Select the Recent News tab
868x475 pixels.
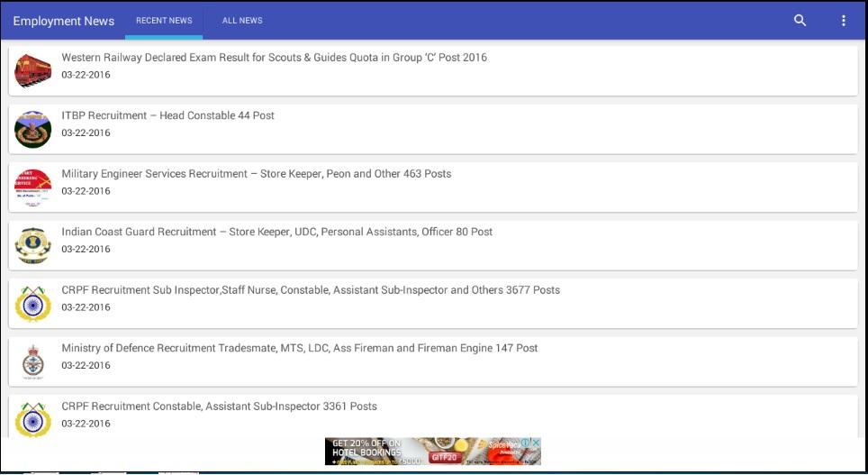click(164, 21)
